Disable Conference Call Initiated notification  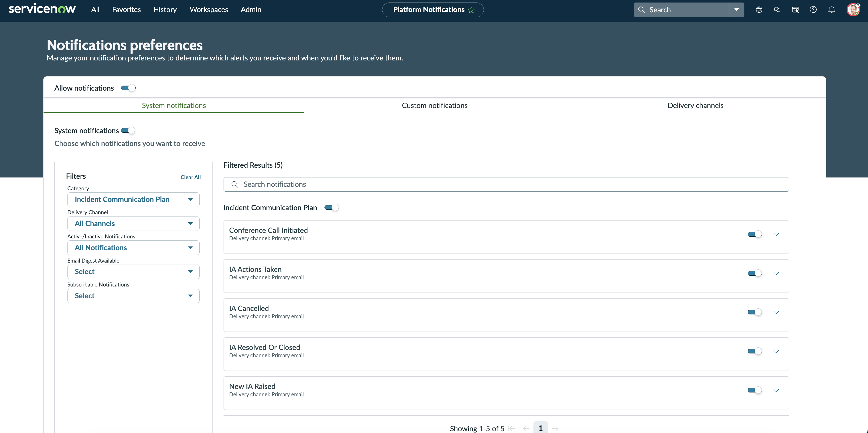point(755,234)
